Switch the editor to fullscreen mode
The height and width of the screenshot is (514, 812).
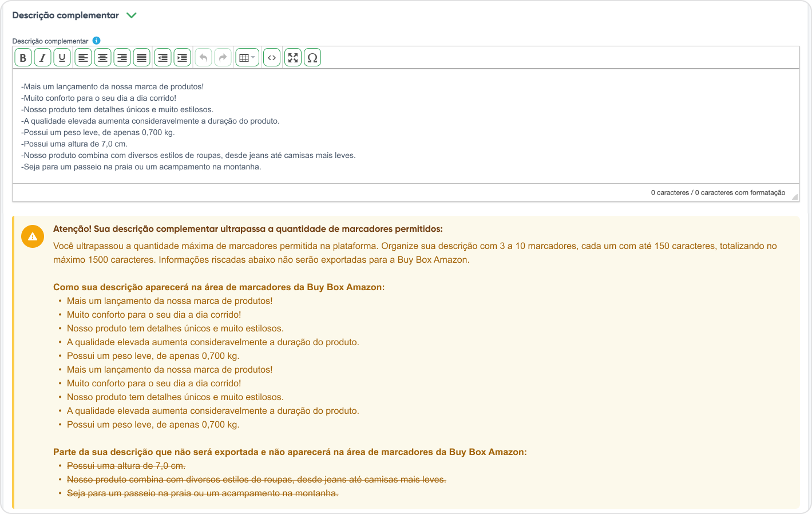pos(293,58)
